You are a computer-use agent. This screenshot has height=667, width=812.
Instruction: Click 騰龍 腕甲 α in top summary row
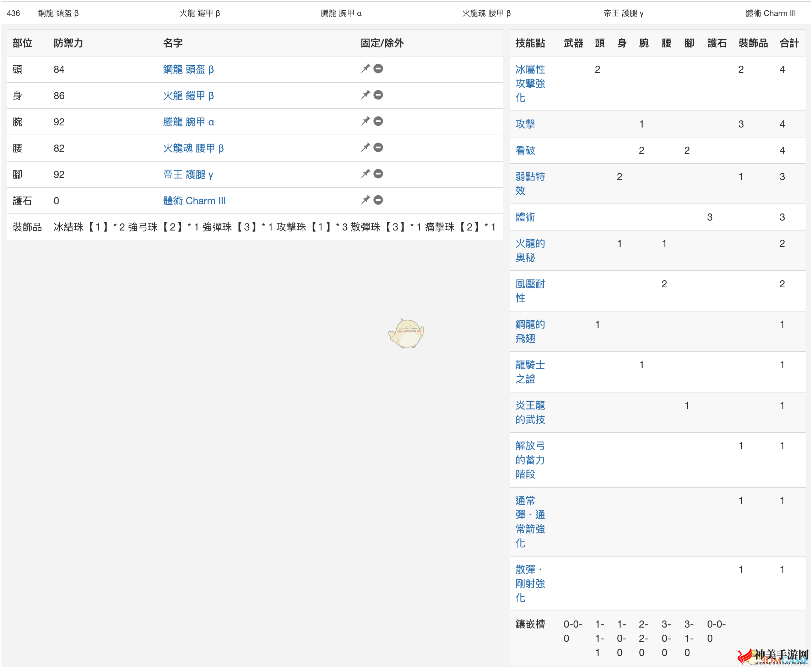341,13
